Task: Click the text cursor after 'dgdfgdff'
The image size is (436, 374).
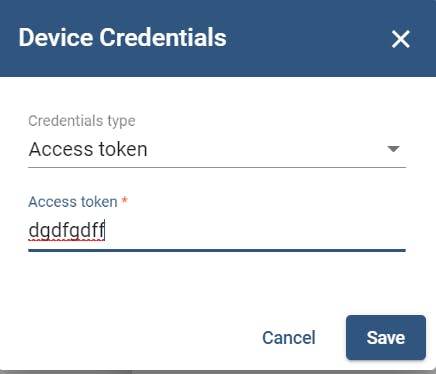Action: point(105,230)
